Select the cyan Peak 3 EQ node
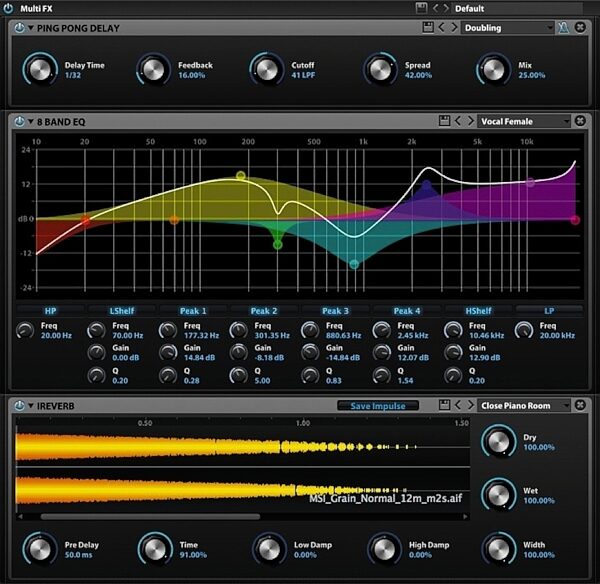600x584 pixels. coord(354,264)
